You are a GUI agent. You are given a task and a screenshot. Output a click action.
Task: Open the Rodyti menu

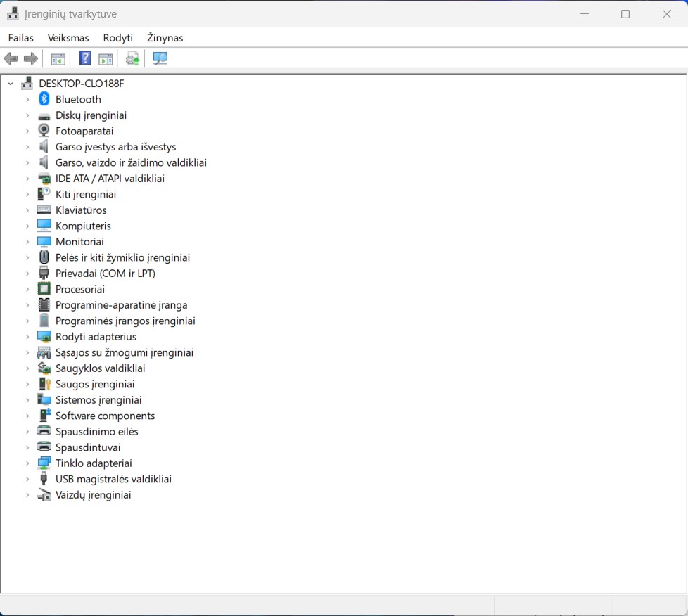point(117,38)
